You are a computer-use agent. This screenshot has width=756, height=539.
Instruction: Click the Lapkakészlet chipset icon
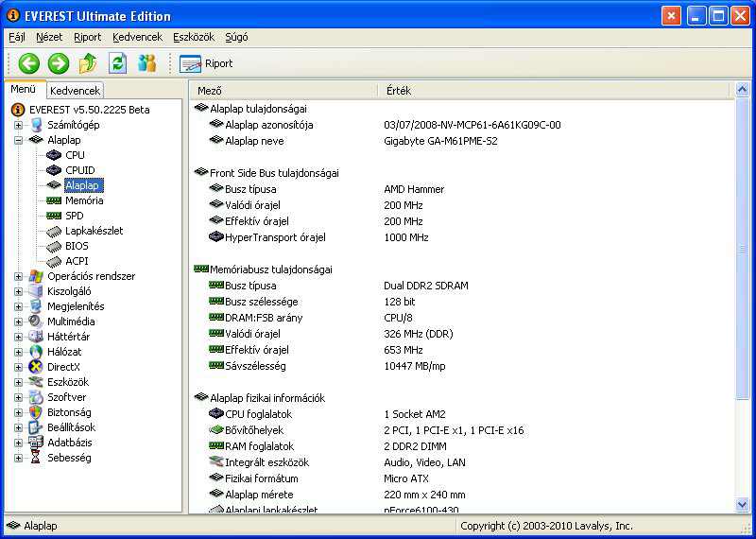click(54, 231)
